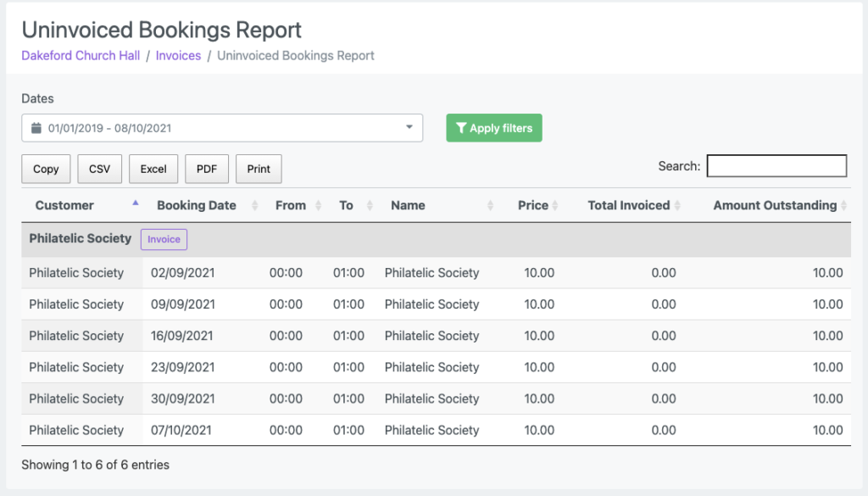Click 'Showing 1 to 6 of 6 entries' text

coord(95,465)
